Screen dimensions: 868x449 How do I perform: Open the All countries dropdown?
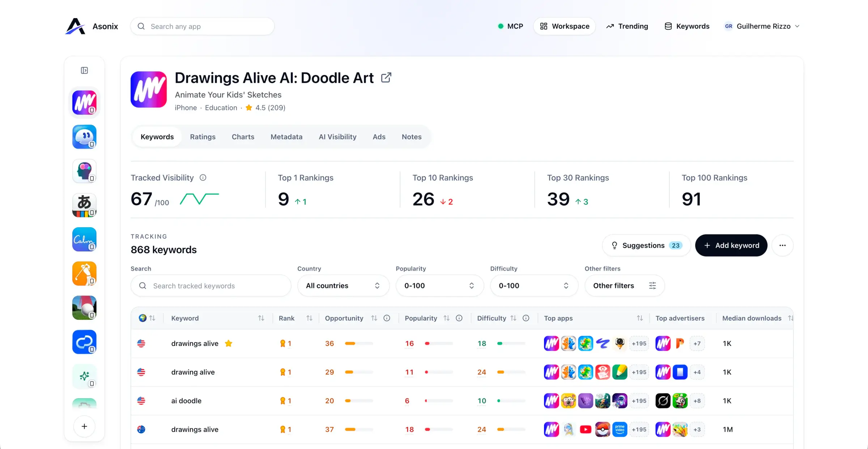click(343, 285)
